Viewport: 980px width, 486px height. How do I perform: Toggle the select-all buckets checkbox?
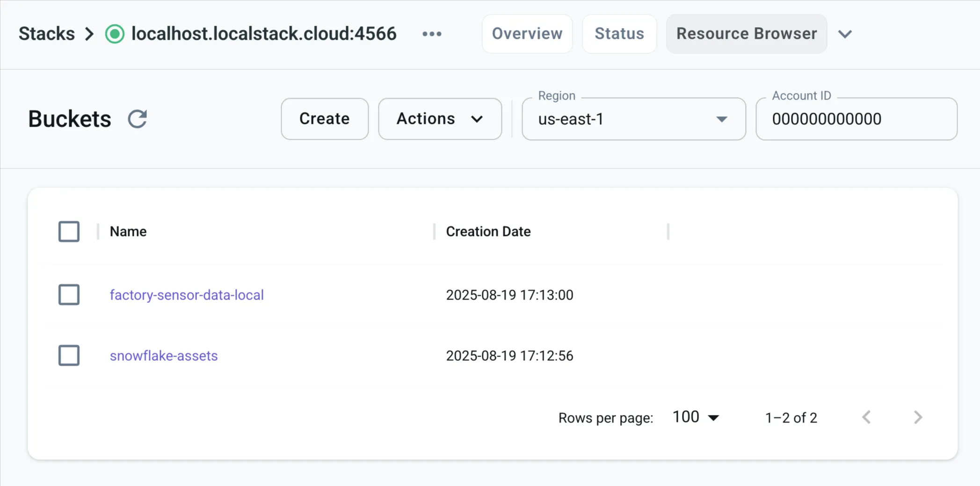tap(69, 231)
